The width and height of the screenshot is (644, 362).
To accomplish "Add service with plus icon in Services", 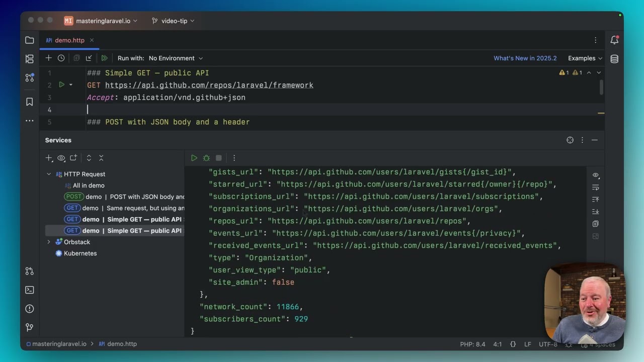I will pyautogui.click(x=49, y=158).
